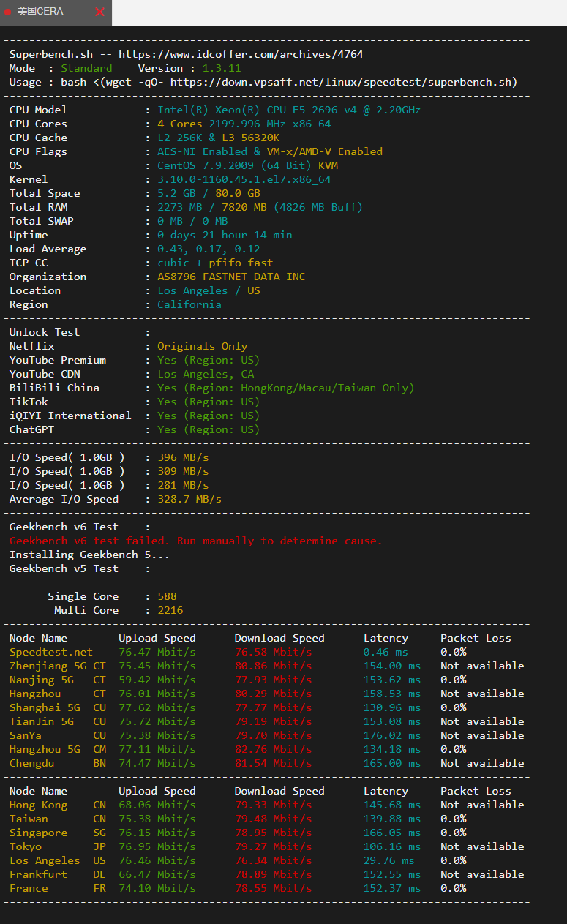The height and width of the screenshot is (924, 567).
Task: Click the CPU Model Xeon E5-2696 value
Action: pyautogui.click(x=289, y=110)
